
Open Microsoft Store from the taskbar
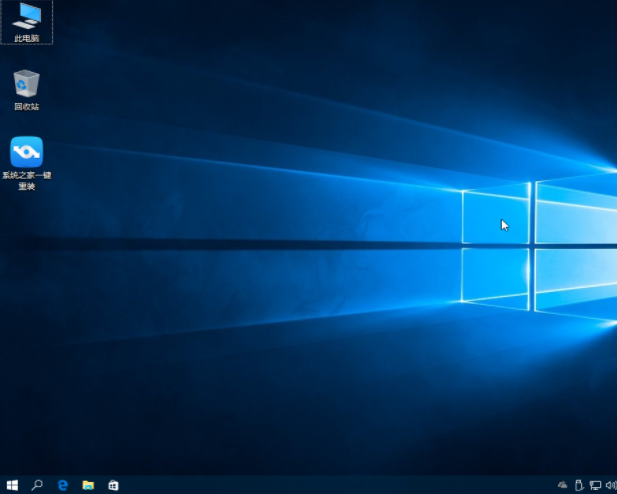click(113, 485)
